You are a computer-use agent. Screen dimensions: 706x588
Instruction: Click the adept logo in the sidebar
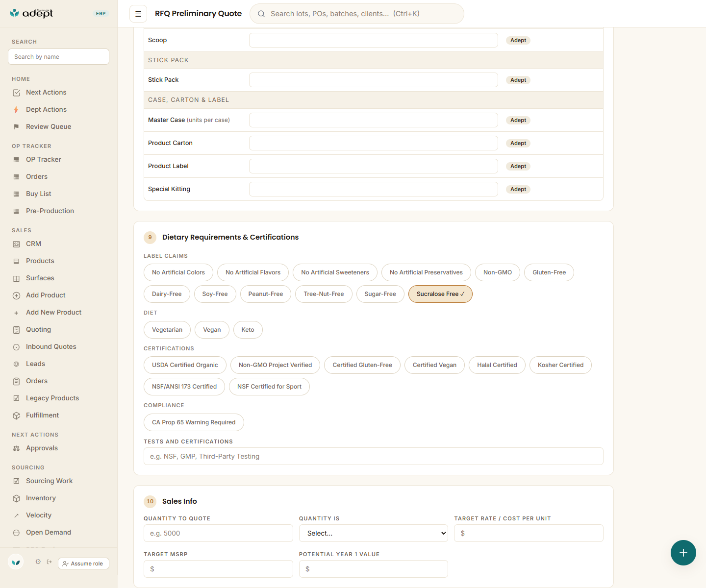[x=31, y=13]
